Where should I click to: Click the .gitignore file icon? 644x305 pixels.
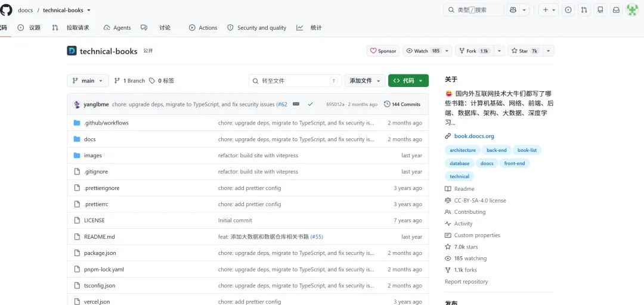click(77, 172)
